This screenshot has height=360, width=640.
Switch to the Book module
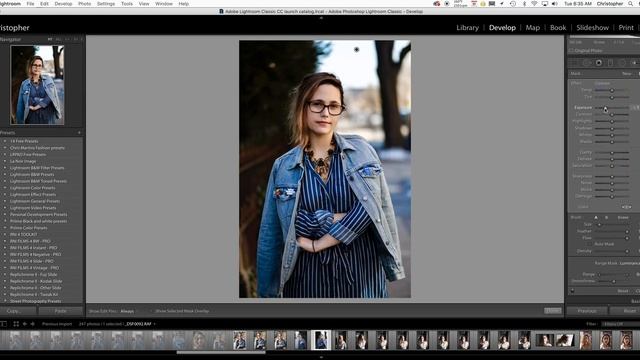558,28
